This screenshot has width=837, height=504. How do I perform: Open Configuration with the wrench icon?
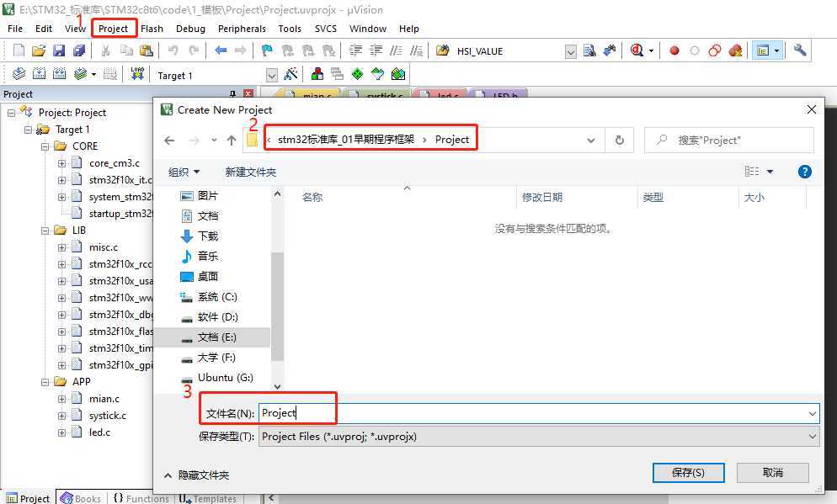click(x=799, y=50)
